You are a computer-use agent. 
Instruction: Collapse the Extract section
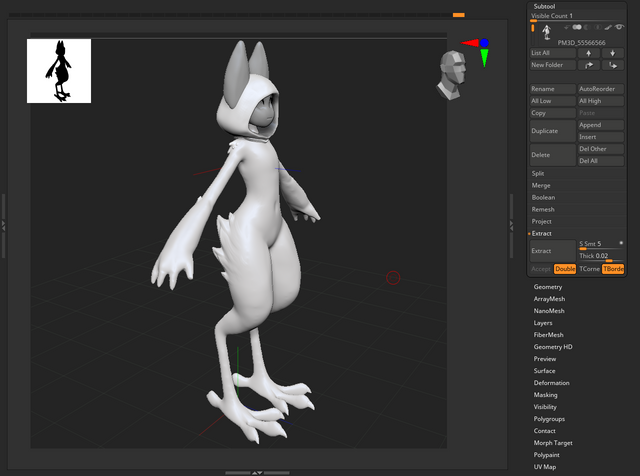coord(541,233)
